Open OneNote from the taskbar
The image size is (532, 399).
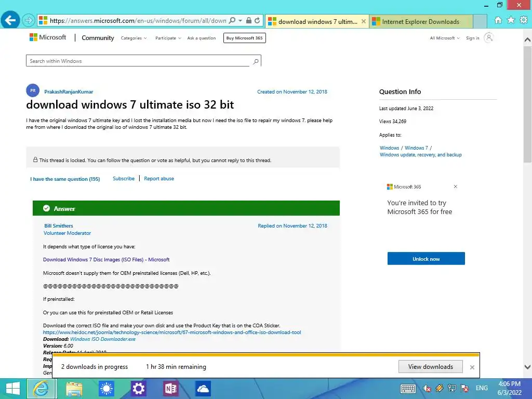(170, 389)
